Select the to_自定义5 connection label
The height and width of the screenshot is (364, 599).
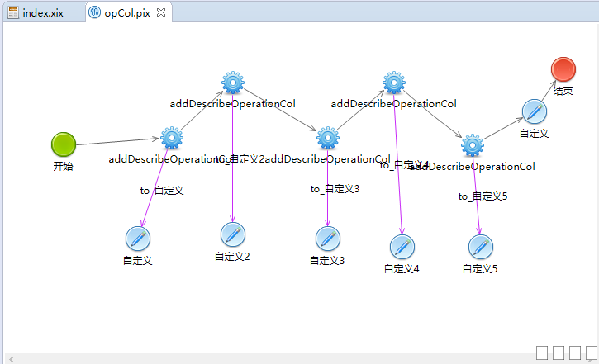pos(483,196)
